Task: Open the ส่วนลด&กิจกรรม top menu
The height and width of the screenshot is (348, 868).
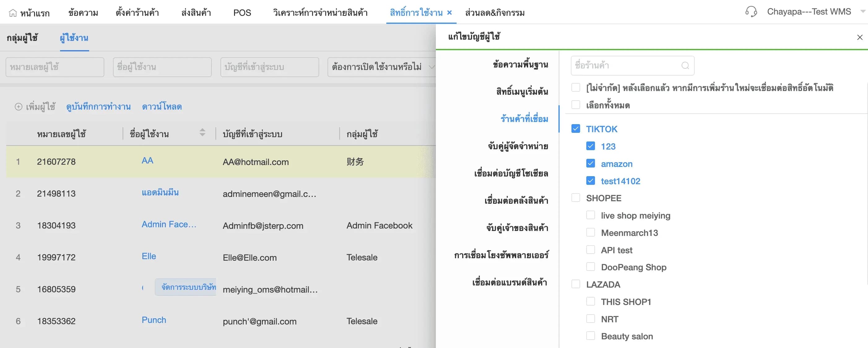Action: [495, 13]
